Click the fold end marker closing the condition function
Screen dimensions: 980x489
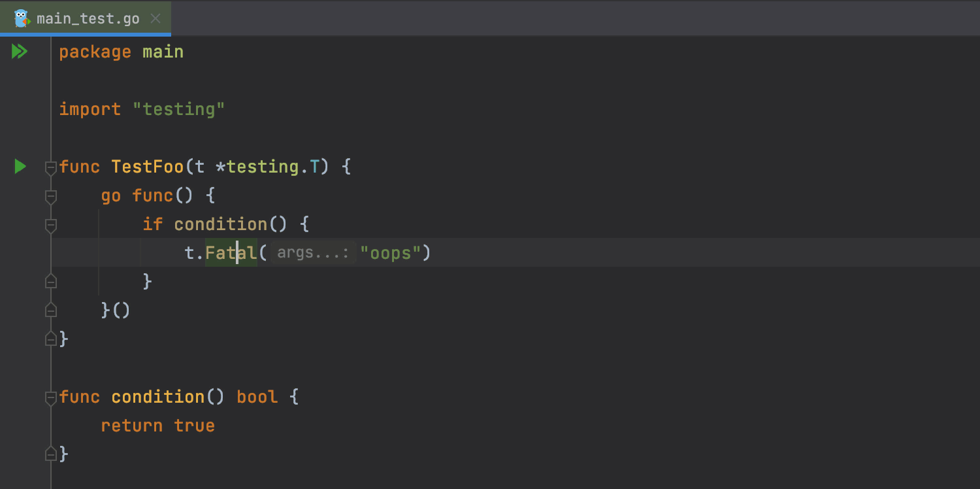[51, 454]
